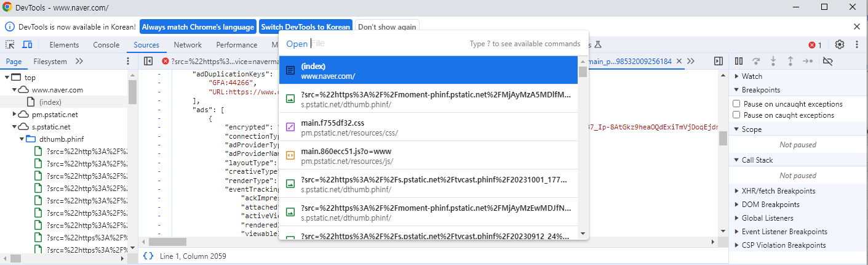Screen dimensions: 868x265
Task: Enable Pause on uncaught exceptions
Action: pyautogui.click(x=736, y=104)
